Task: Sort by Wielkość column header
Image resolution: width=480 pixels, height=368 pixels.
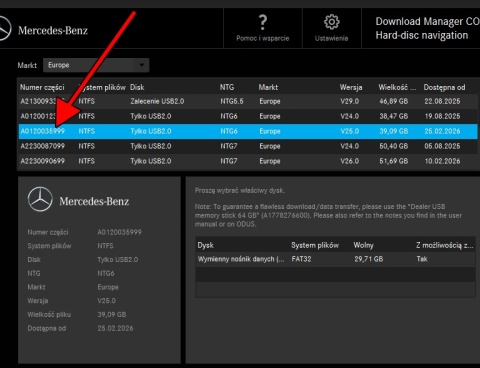Action: (397, 87)
